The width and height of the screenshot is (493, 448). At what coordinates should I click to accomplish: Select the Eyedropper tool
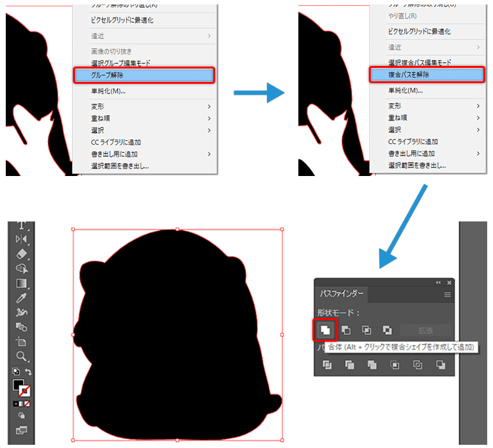point(21,298)
